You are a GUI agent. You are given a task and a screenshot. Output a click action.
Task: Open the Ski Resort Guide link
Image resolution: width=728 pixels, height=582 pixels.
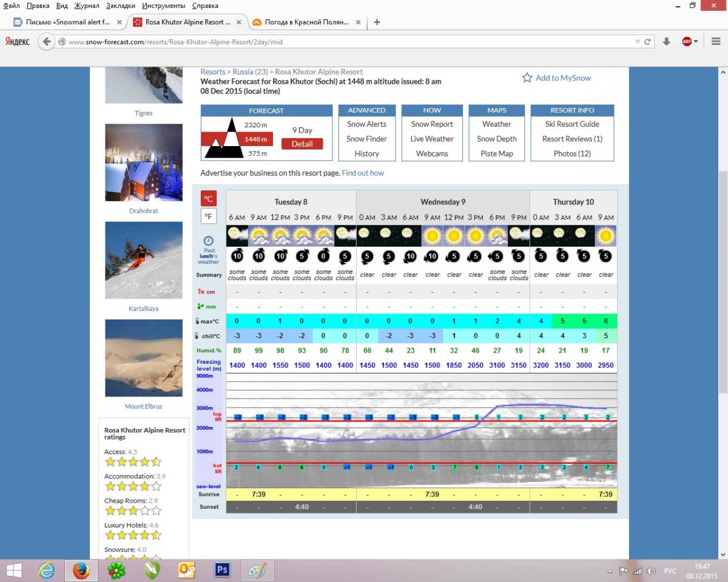click(572, 124)
